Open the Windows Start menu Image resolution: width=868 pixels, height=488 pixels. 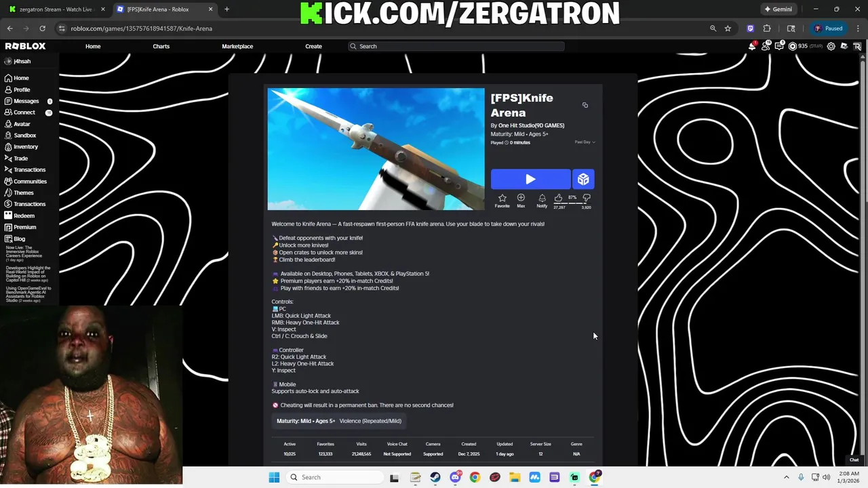[x=274, y=477]
